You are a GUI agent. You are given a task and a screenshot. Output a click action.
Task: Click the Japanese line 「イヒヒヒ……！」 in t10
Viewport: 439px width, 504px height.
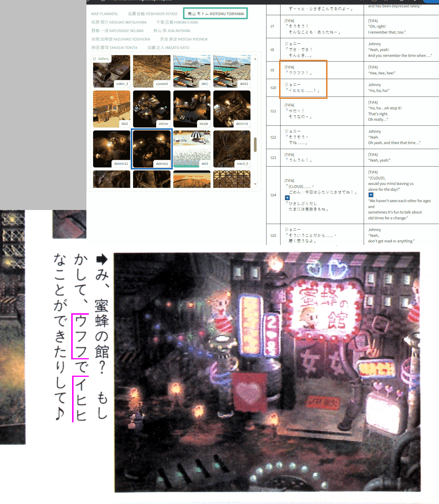coord(302,90)
